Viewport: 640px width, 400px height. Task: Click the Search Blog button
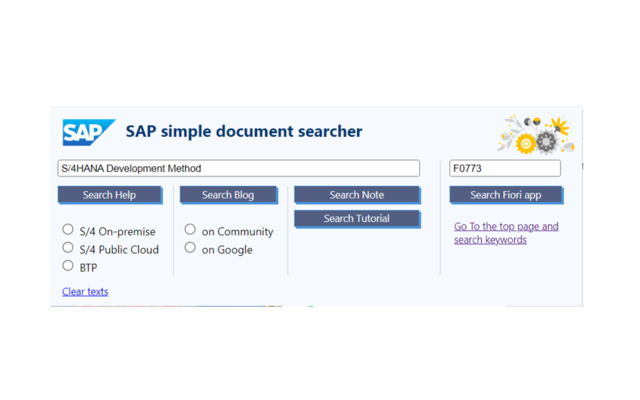[x=228, y=195]
